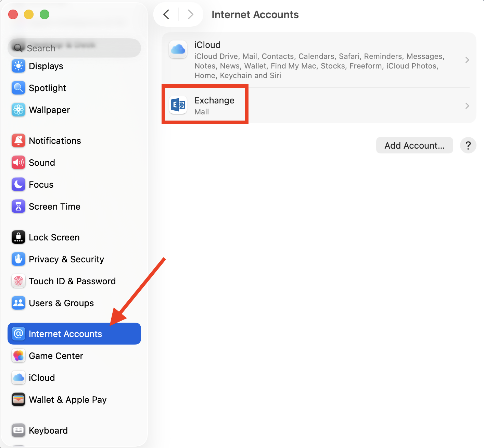
Task: Open Displays settings in sidebar
Action: click(46, 66)
